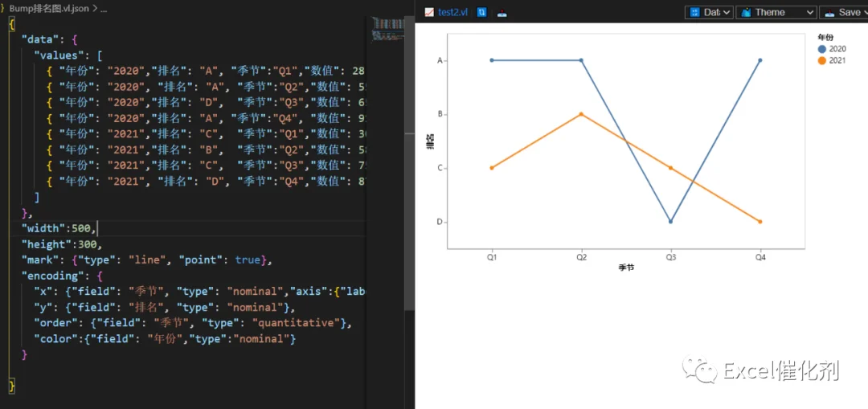Click the orange 2021 point at Q3

coord(670,168)
